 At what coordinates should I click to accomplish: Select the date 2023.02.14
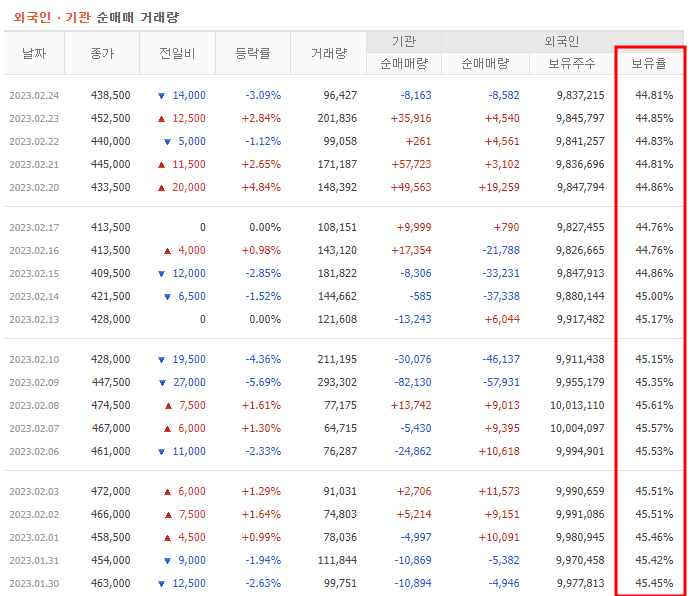[34, 297]
